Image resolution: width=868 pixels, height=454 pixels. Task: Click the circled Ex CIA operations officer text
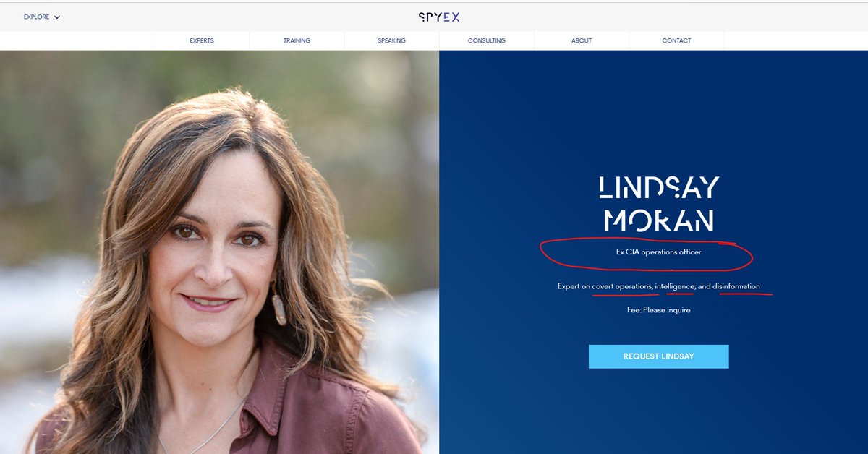[658, 252]
